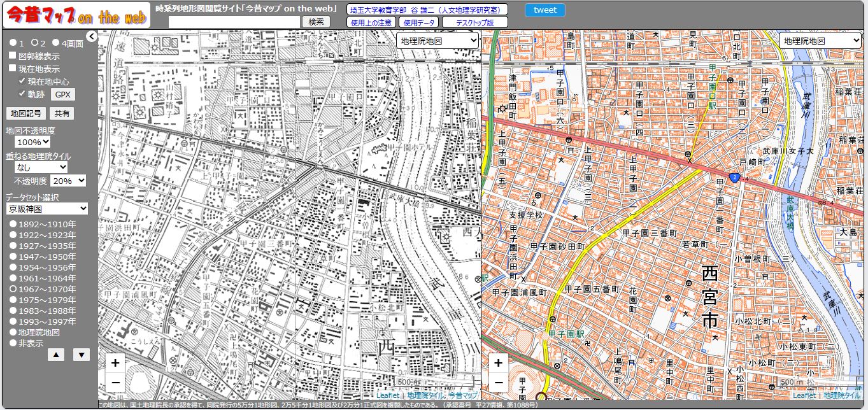Zoom in on the right map
The image size is (868, 410).
pyautogui.click(x=498, y=363)
